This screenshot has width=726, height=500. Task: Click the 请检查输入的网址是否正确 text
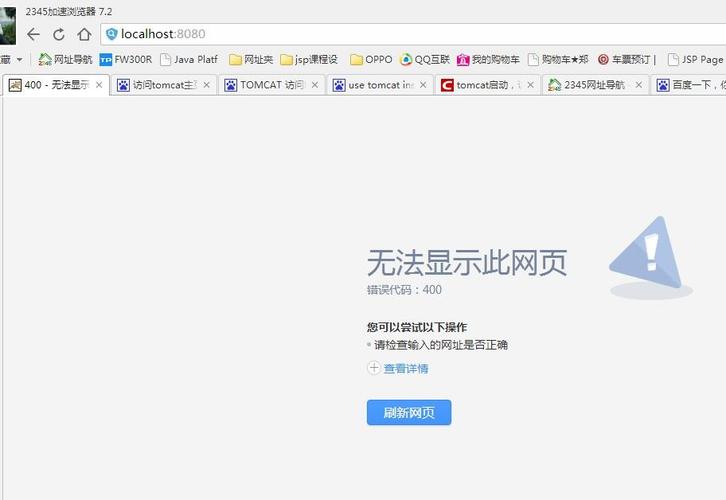click(440, 345)
